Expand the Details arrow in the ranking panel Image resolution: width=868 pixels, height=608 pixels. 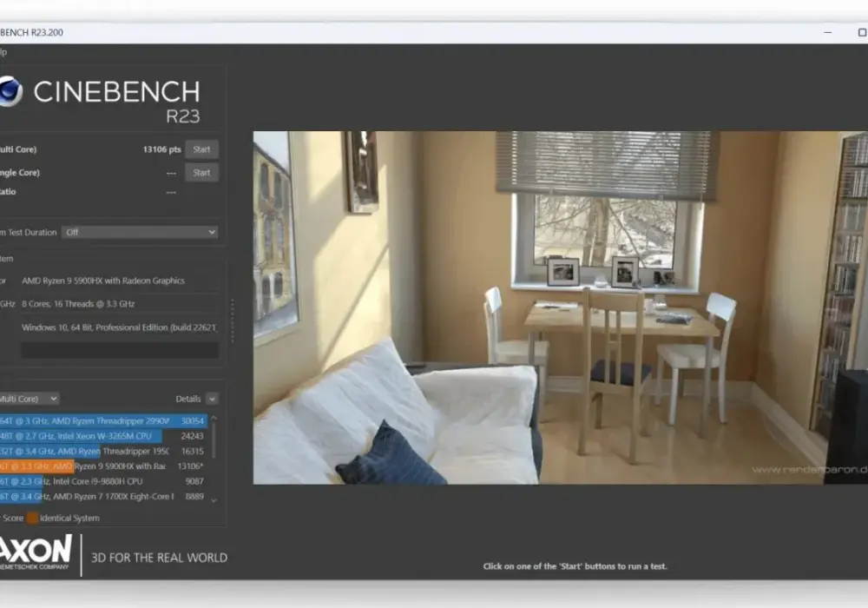point(212,399)
